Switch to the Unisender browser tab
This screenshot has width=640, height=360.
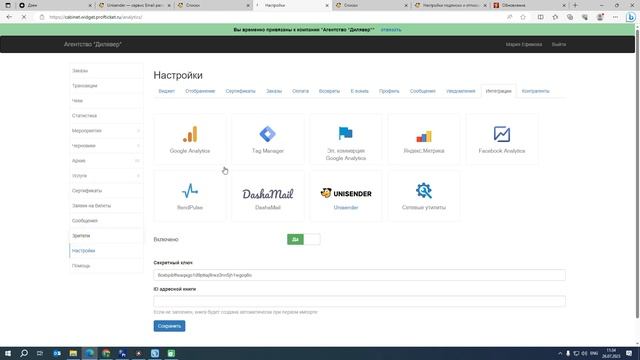pyautogui.click(x=135, y=5)
